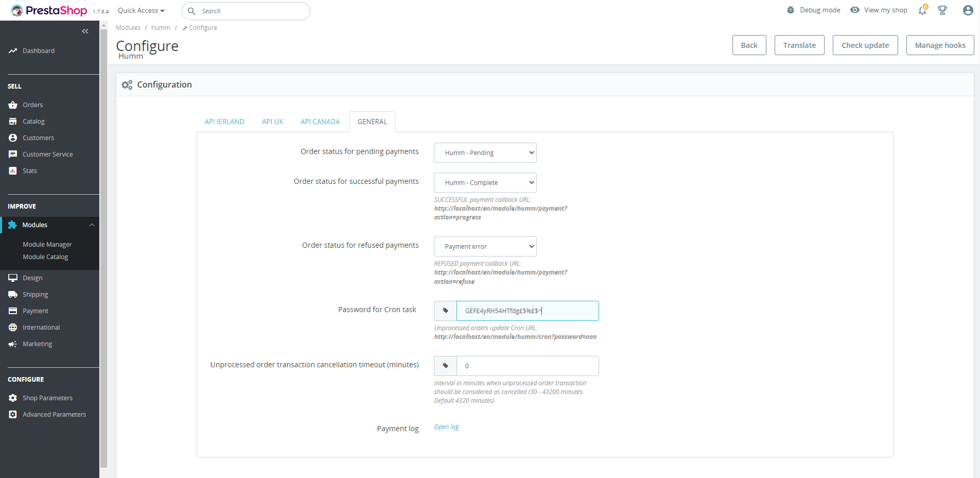Focus the cancellation timeout minutes field
Image resolution: width=980 pixels, height=478 pixels.
[x=528, y=366]
